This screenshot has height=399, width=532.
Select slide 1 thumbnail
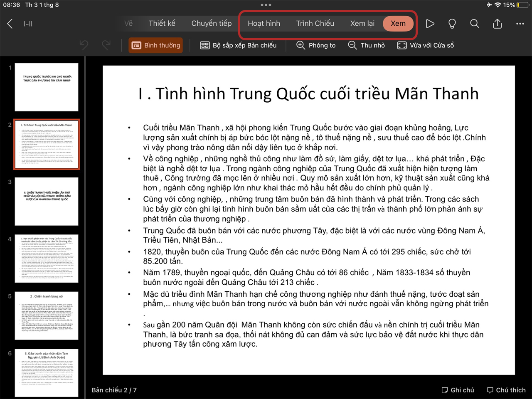pos(47,87)
